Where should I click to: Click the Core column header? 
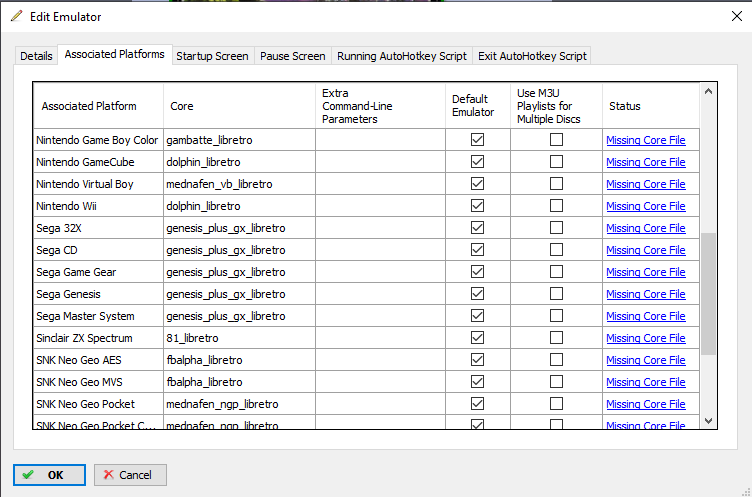click(239, 106)
